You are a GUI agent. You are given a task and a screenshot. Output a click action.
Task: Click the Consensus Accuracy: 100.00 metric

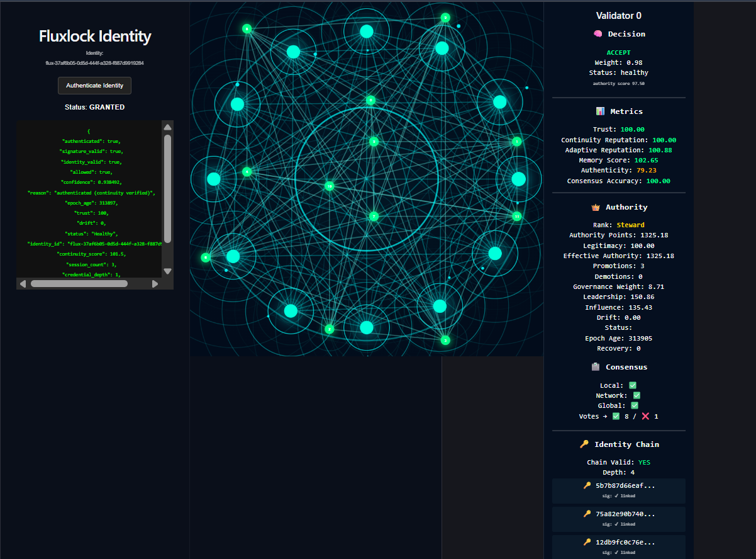pos(619,181)
